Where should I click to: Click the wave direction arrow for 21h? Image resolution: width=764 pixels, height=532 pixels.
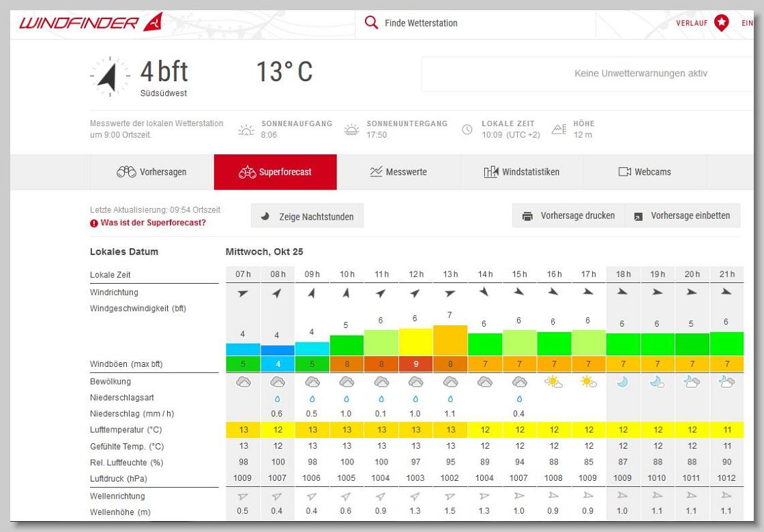[726, 495]
